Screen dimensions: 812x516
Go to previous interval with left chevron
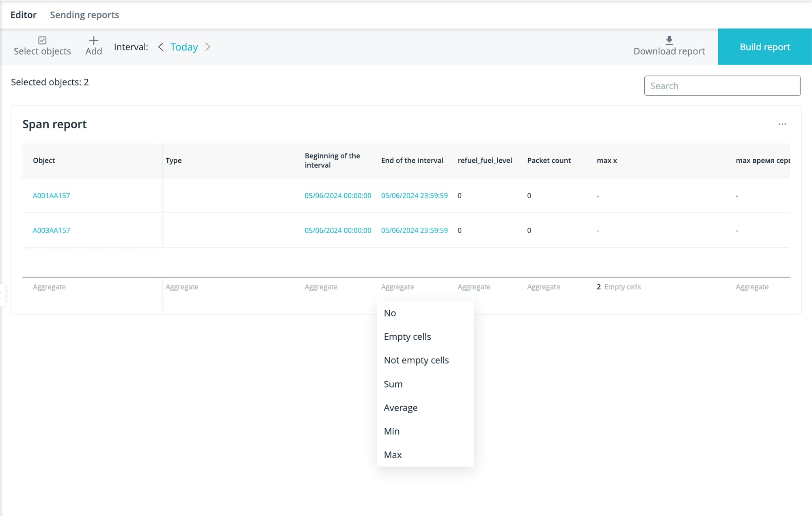(161, 47)
